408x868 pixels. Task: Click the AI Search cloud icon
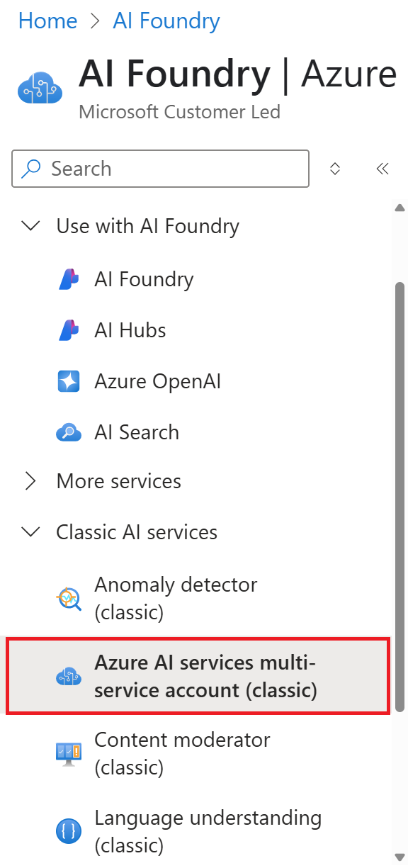point(69,432)
